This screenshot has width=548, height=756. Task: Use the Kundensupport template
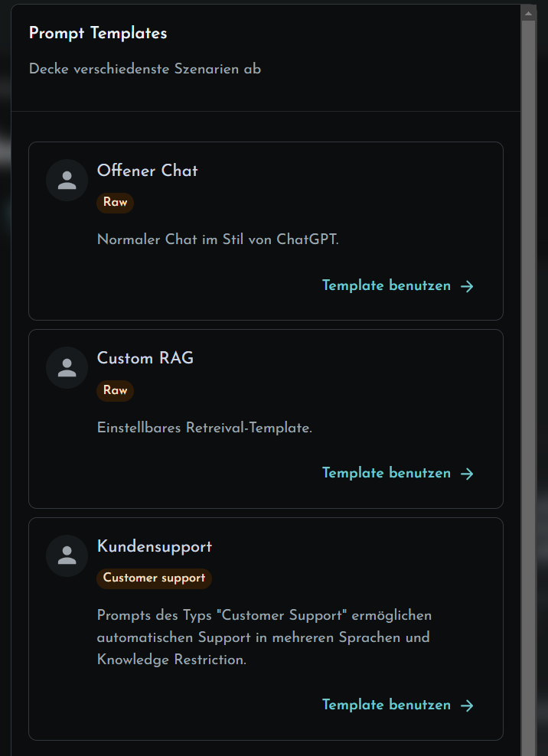click(x=398, y=705)
